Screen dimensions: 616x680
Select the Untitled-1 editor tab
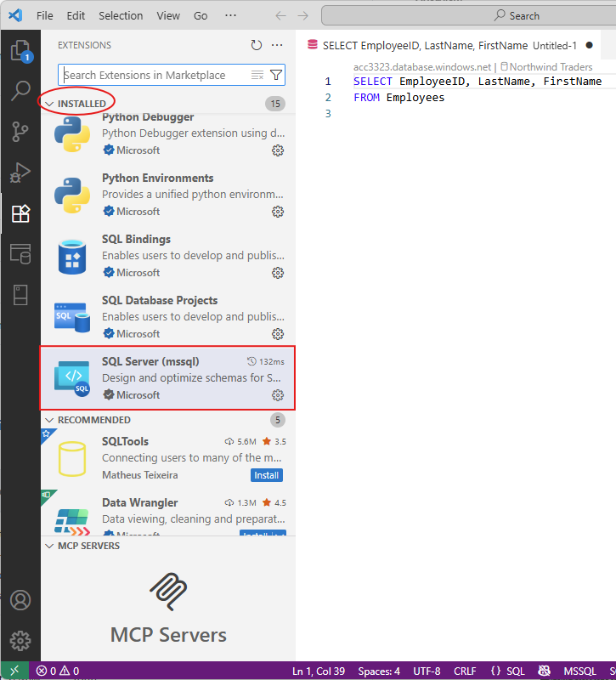450,45
